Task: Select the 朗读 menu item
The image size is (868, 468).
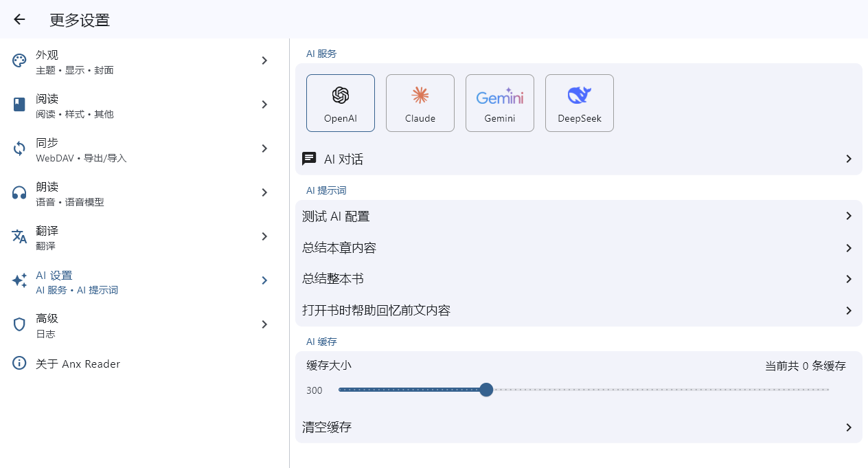Action: click(x=144, y=192)
